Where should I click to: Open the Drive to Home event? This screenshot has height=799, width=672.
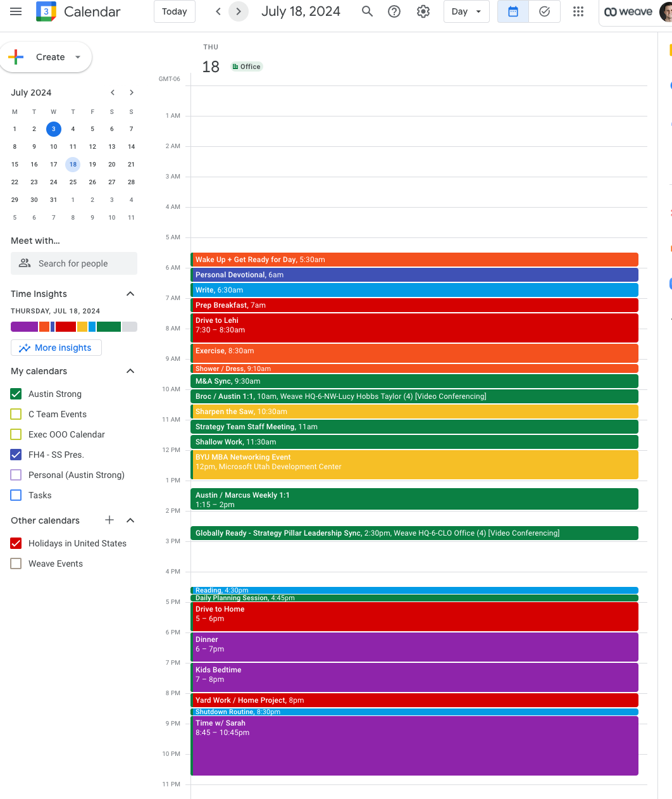[414, 617]
